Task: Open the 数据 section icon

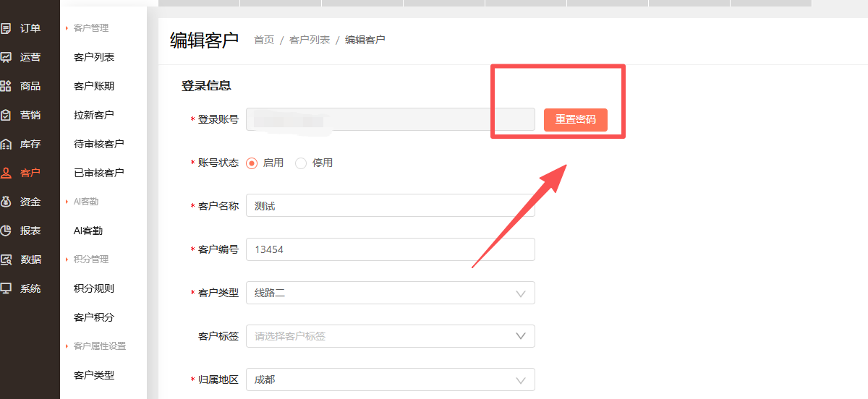Action: 6,259
